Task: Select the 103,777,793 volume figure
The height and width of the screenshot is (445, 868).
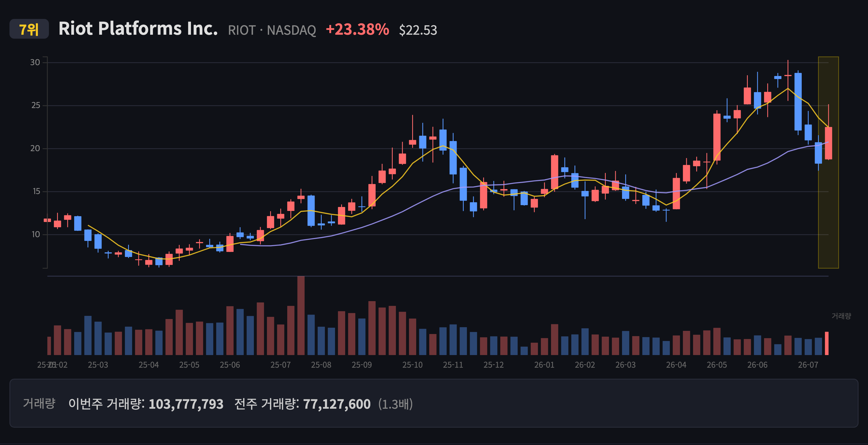Action: (x=186, y=404)
